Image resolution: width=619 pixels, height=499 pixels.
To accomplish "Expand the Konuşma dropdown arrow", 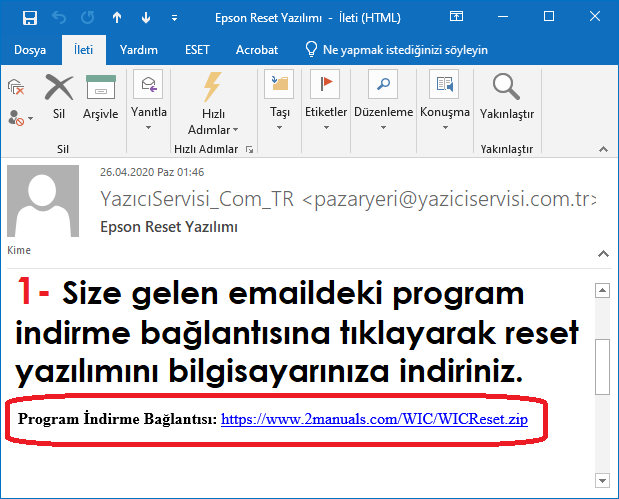I will 445,127.
